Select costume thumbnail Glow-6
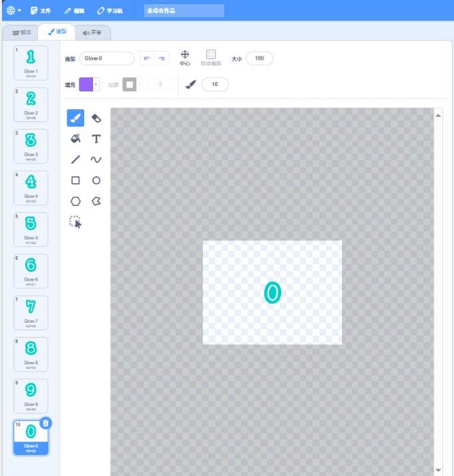The height and width of the screenshot is (476, 454). [x=31, y=271]
